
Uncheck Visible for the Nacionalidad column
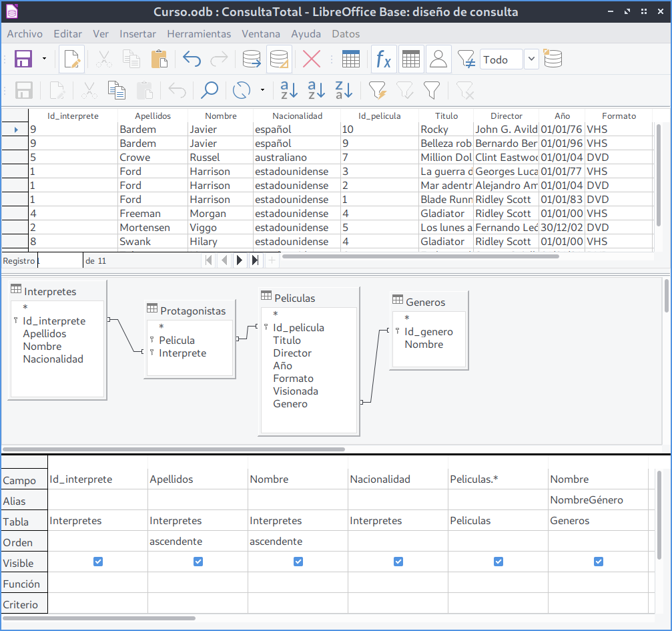pyautogui.click(x=398, y=562)
